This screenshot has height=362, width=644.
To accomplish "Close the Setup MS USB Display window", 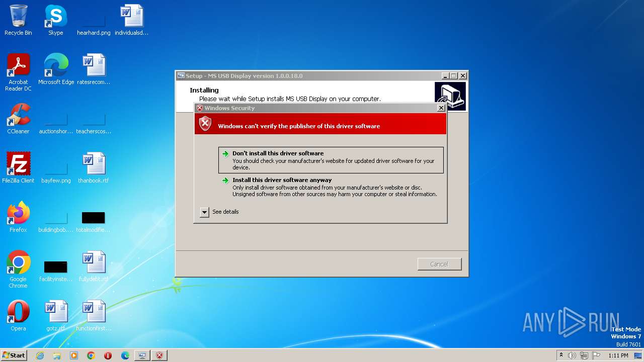I will [463, 76].
